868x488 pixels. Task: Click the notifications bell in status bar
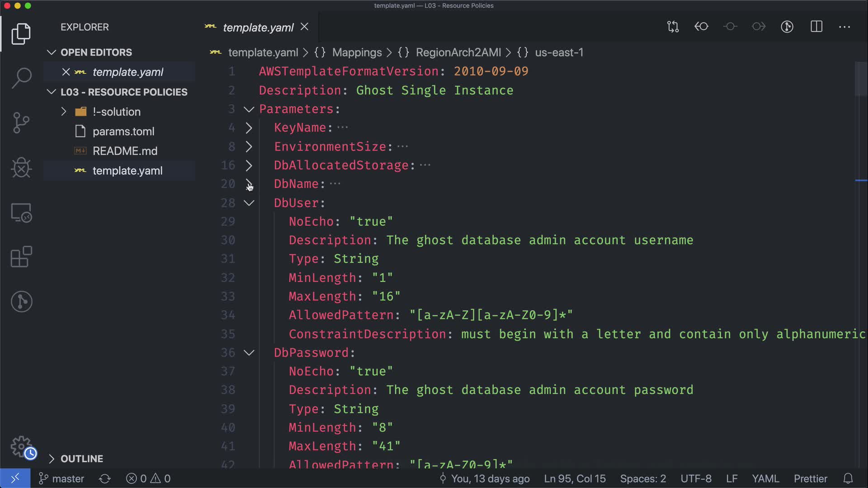[x=848, y=479]
